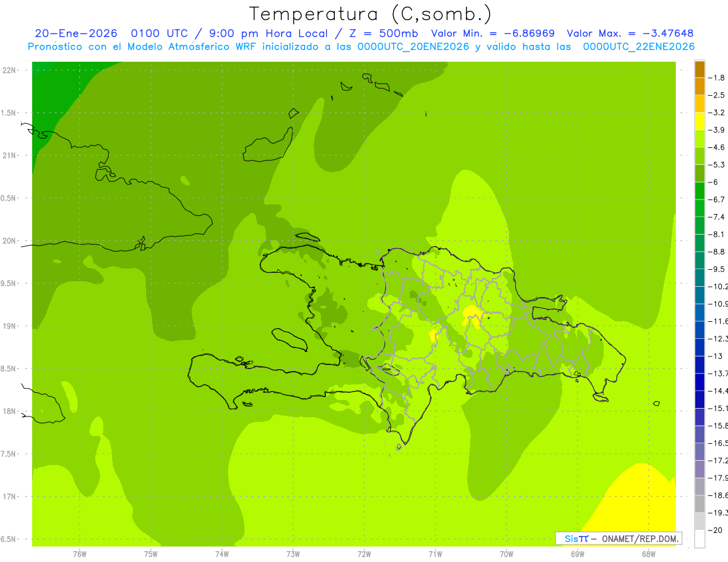Select the 0000UTC_20ENE2026 initialization text
728x562 pixels.
[x=413, y=47]
